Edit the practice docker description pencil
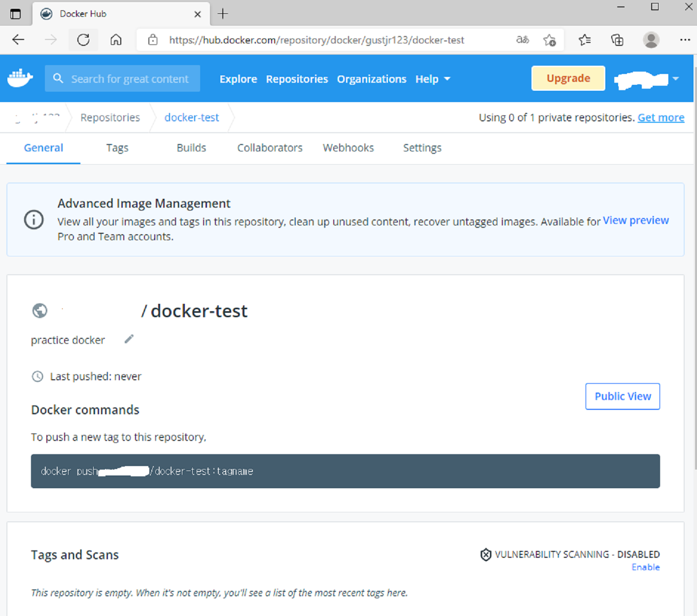The image size is (697, 616). [129, 339]
